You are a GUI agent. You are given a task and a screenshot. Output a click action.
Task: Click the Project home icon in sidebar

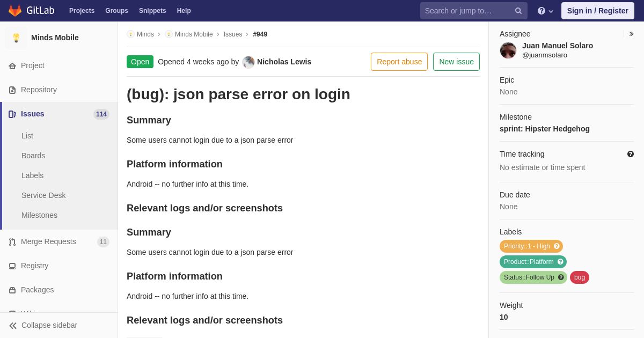[12, 66]
